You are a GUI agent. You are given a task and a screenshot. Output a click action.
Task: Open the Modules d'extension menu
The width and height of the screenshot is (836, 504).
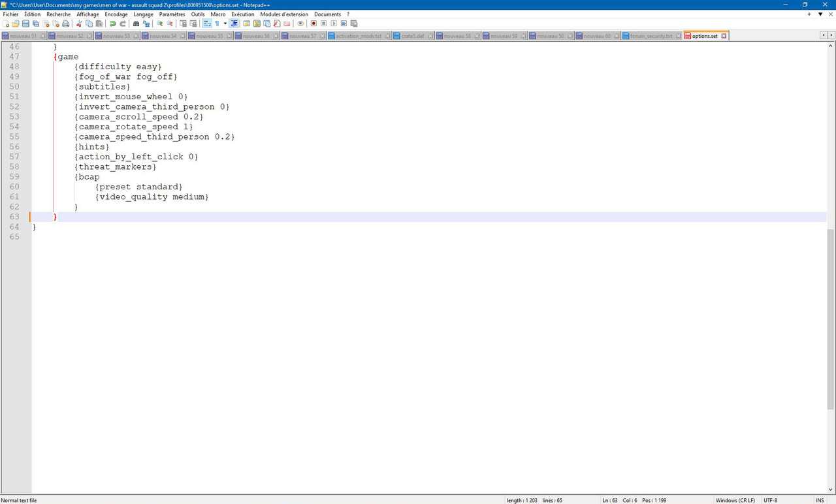click(x=284, y=14)
